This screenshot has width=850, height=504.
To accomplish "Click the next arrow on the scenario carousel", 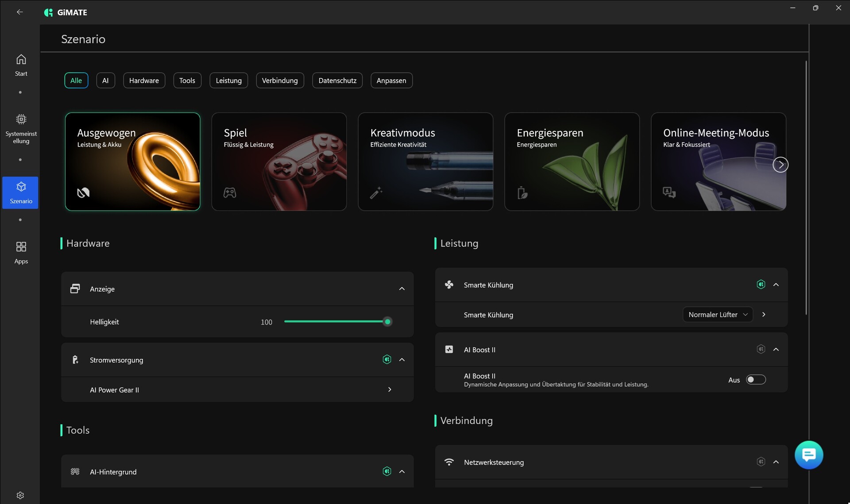I will 780,165.
